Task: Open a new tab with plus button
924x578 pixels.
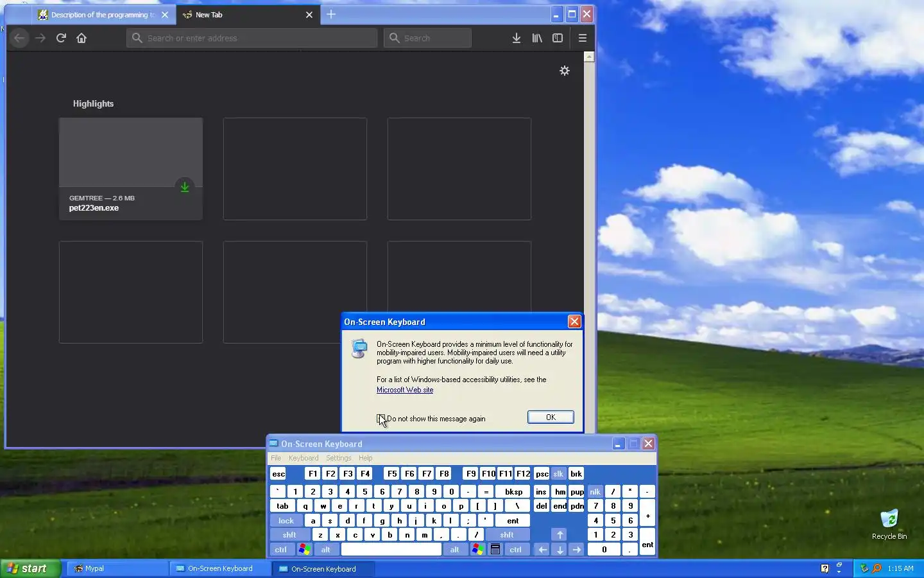Action: tap(331, 14)
